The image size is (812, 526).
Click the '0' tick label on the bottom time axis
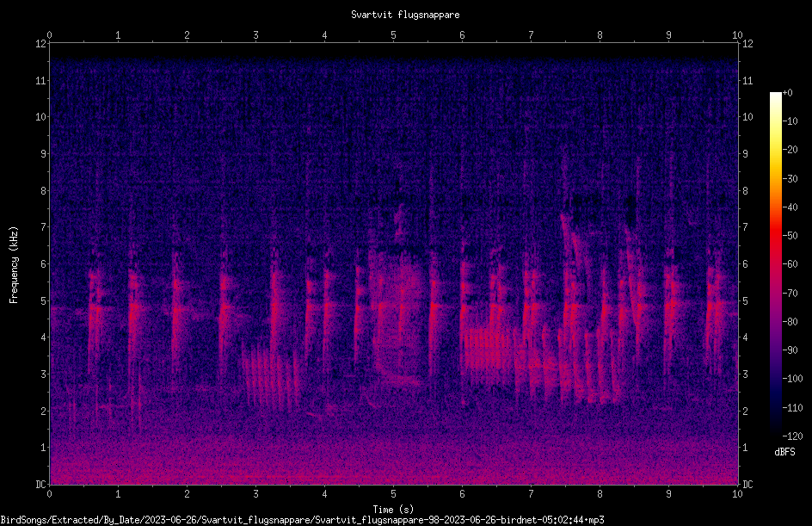point(49,494)
